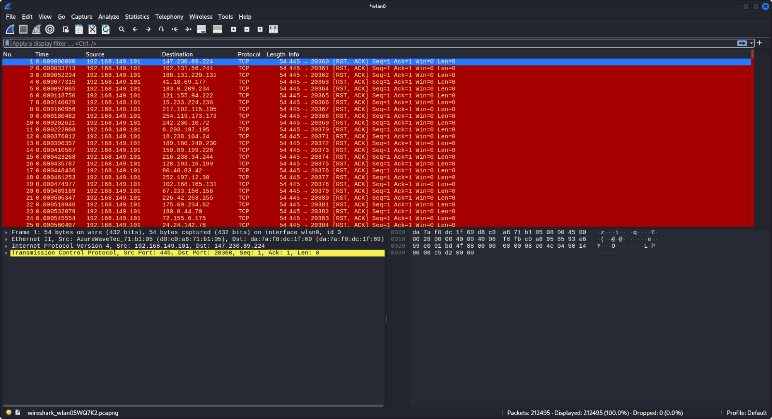
Task: Reload the capture file icon
Action: click(x=105, y=29)
